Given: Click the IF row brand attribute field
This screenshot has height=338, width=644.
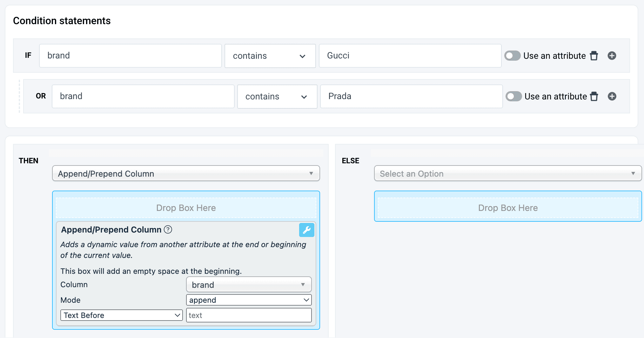Looking at the screenshot, I should pyautogui.click(x=130, y=56).
